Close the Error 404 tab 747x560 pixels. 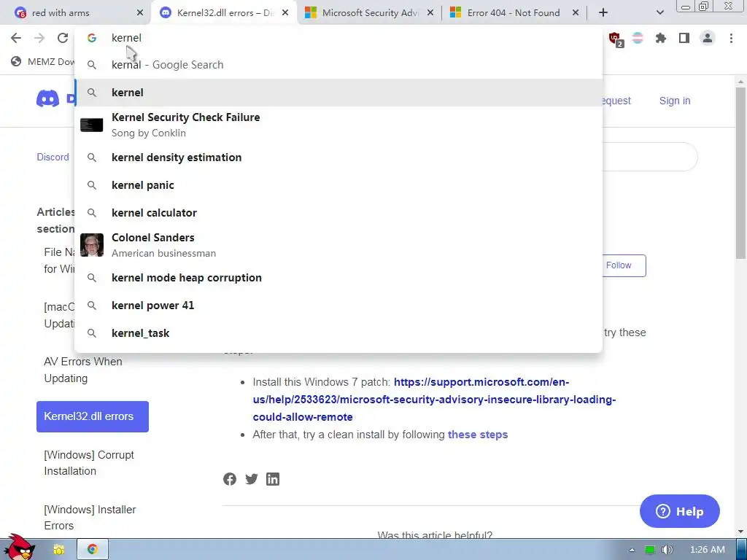click(x=576, y=13)
